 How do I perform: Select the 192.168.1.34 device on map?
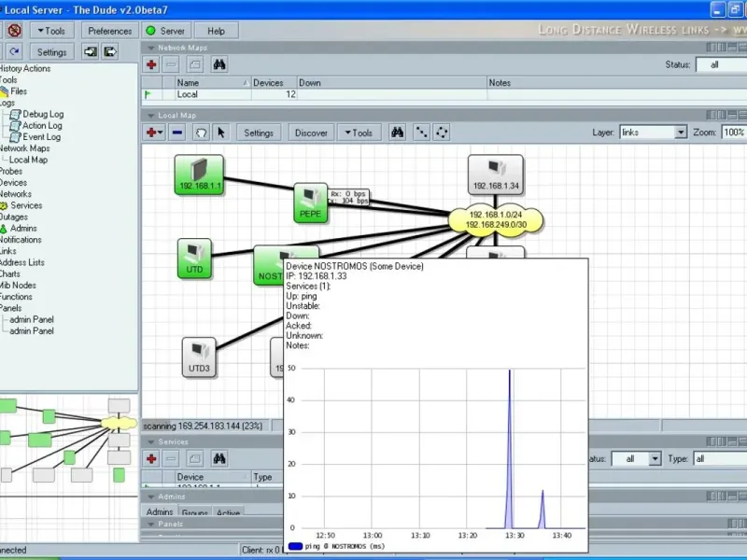coord(496,175)
